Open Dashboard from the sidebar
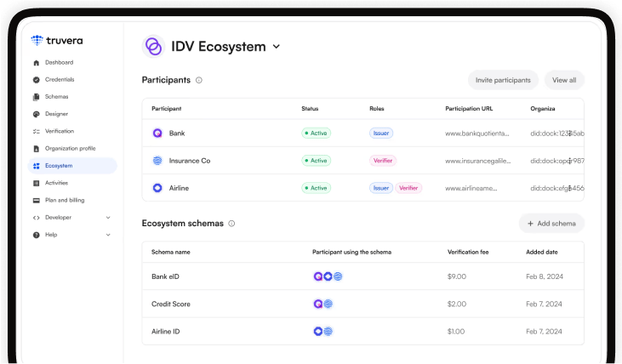622x364 pixels. point(59,62)
